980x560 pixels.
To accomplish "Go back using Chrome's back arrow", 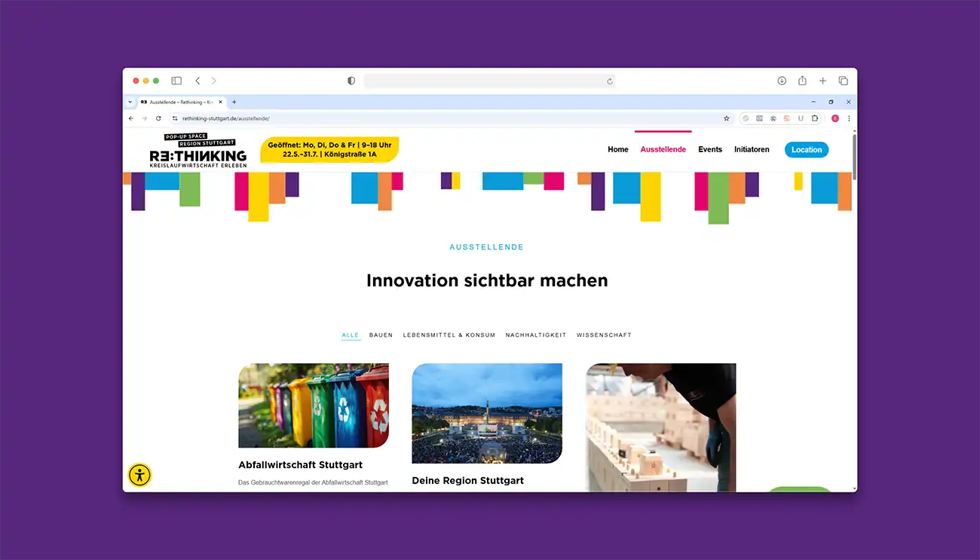I will point(131,118).
